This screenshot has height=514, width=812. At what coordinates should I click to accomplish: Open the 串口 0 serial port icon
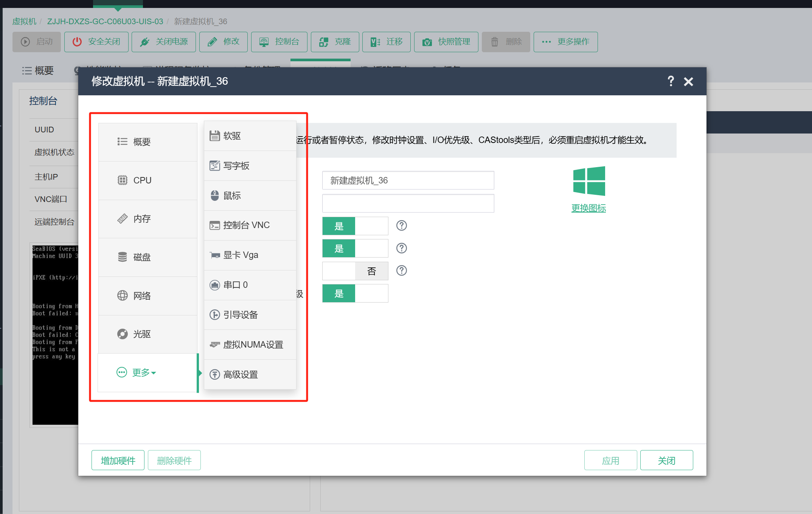(x=214, y=285)
